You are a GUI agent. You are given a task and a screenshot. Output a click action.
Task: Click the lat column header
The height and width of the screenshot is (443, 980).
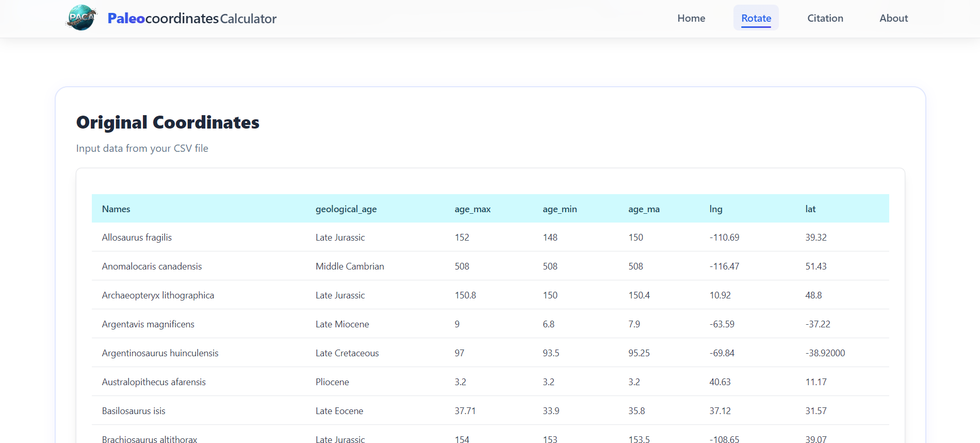point(810,209)
